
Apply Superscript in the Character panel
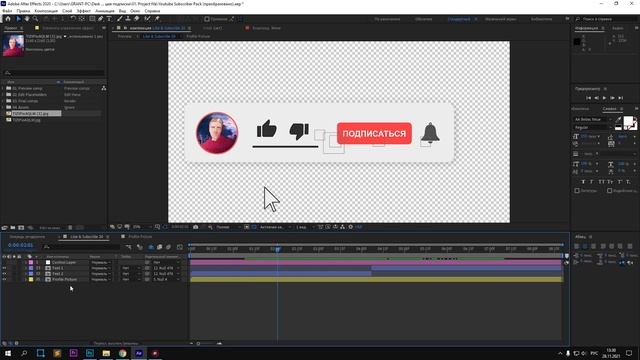[x=620, y=182]
